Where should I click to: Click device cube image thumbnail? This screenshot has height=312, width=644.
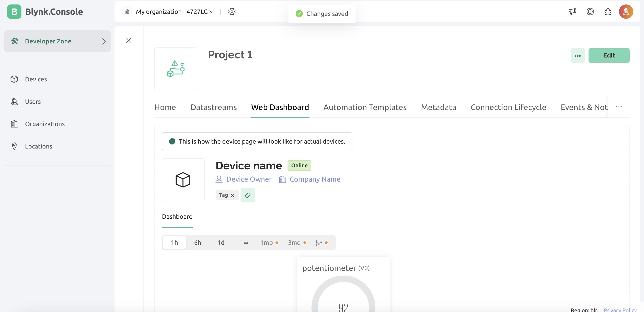tap(183, 180)
